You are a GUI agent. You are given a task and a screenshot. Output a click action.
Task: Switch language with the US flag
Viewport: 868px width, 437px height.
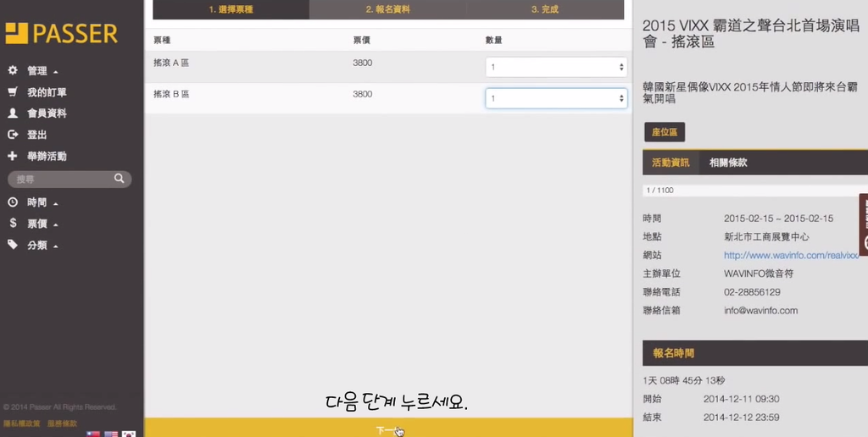click(x=111, y=434)
